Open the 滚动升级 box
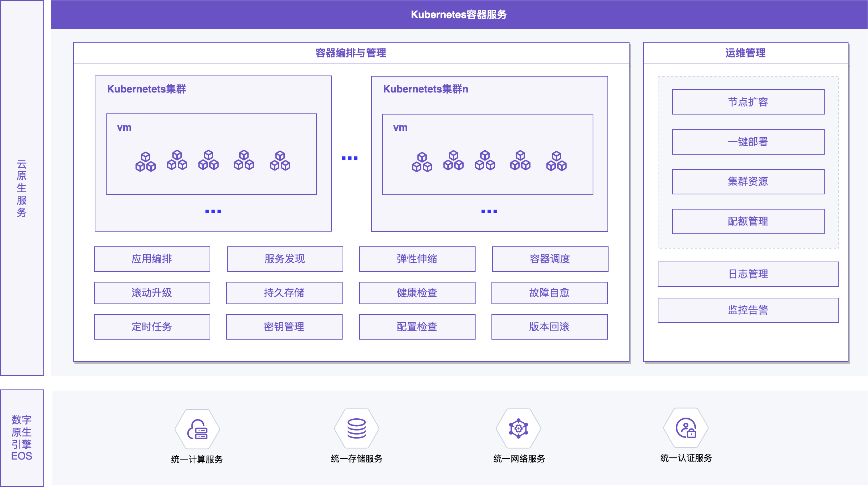Image resolution: width=868 pixels, height=487 pixels. coord(152,293)
